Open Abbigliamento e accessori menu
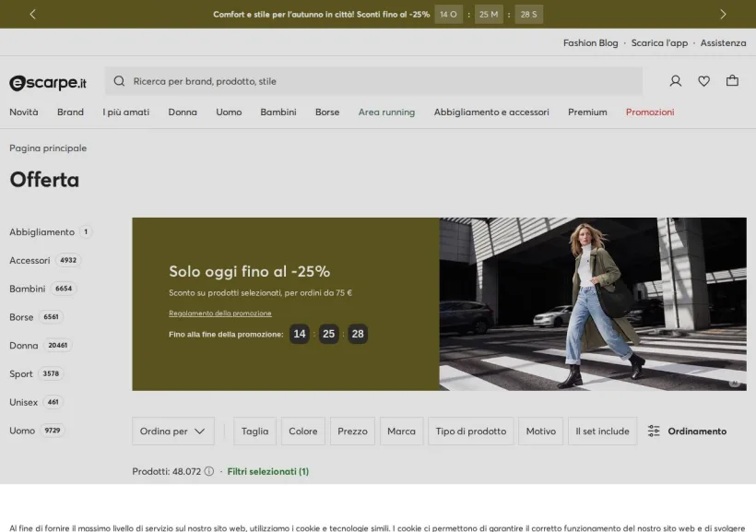The height and width of the screenshot is (532, 756). click(490, 112)
